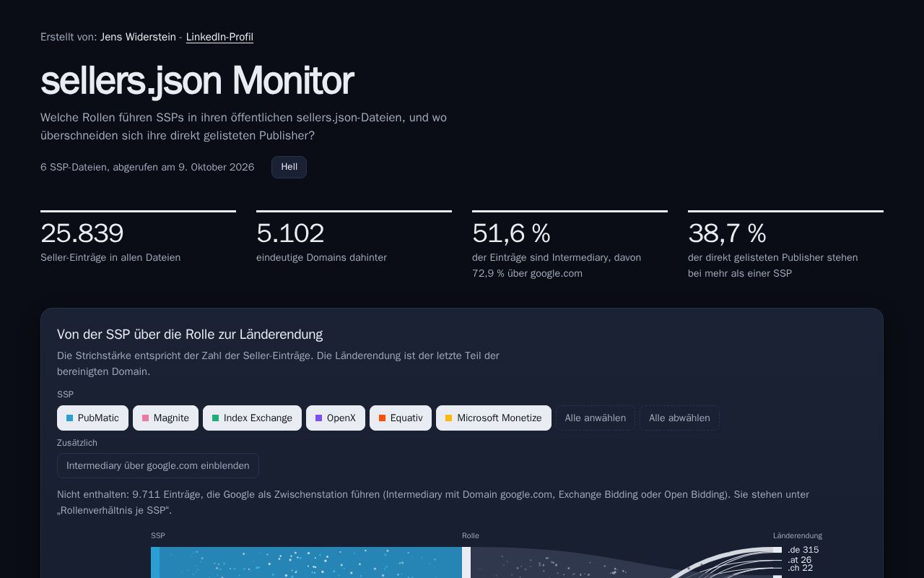Screen dimensions: 924x578
Task: Click the .ch 22 label in chart
Action: tap(801, 568)
